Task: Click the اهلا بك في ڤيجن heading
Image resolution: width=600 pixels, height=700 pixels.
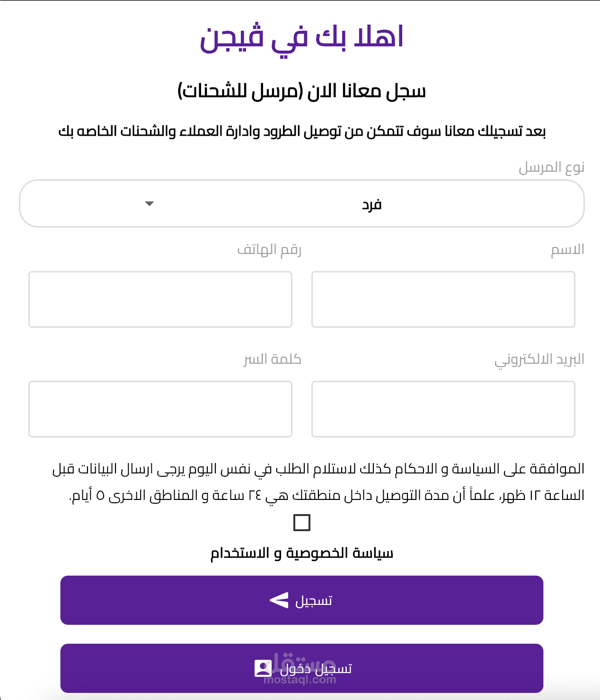Action: [x=301, y=37]
